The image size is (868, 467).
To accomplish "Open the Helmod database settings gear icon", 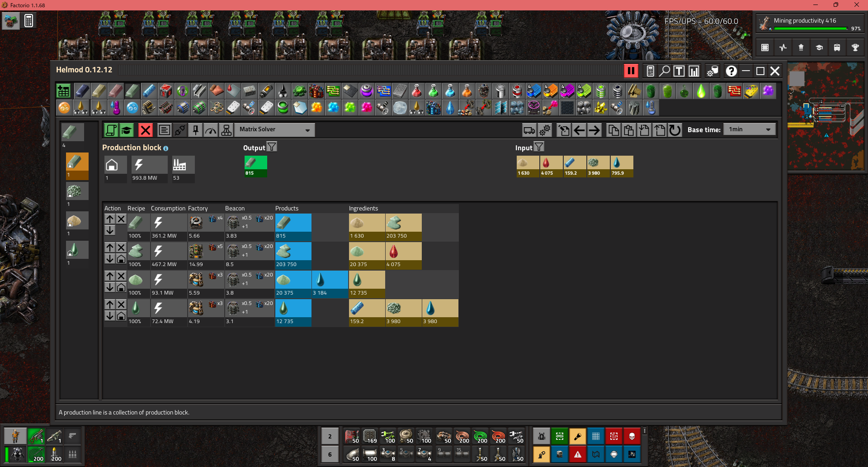I will (x=712, y=71).
